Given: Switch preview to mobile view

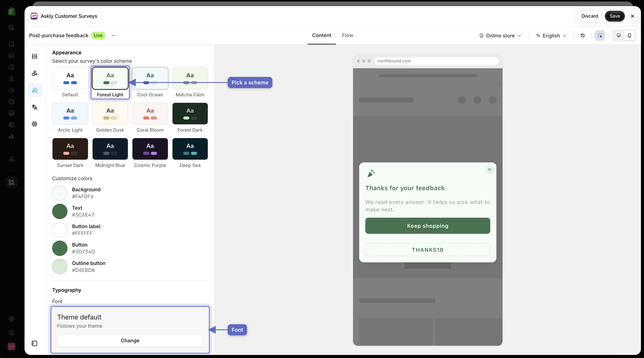Looking at the screenshot, I should pos(629,35).
